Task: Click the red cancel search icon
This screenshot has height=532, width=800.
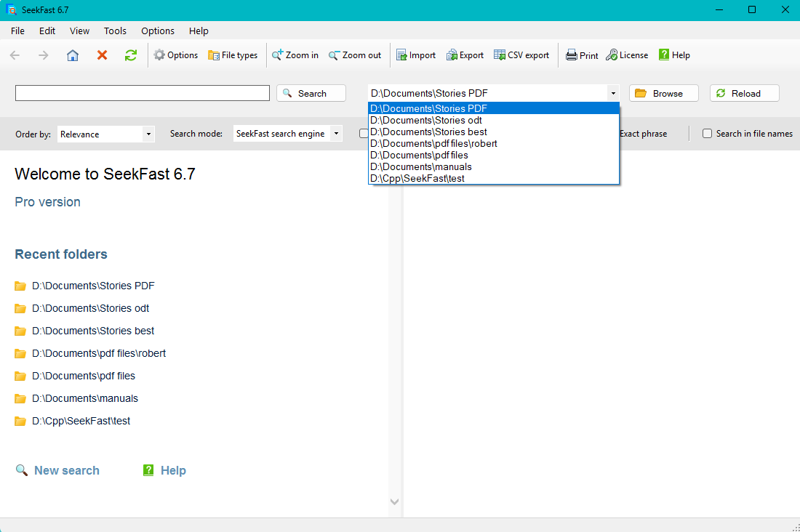Action: click(x=102, y=55)
